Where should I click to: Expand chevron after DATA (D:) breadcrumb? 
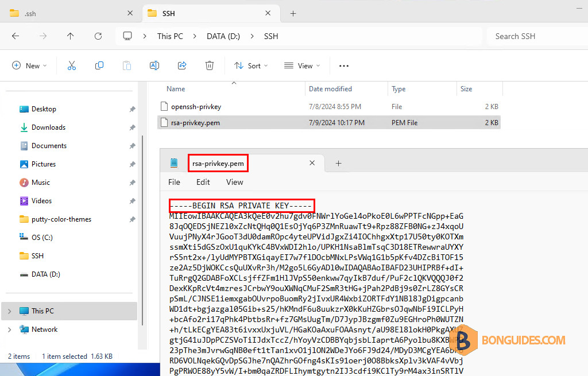coord(252,36)
